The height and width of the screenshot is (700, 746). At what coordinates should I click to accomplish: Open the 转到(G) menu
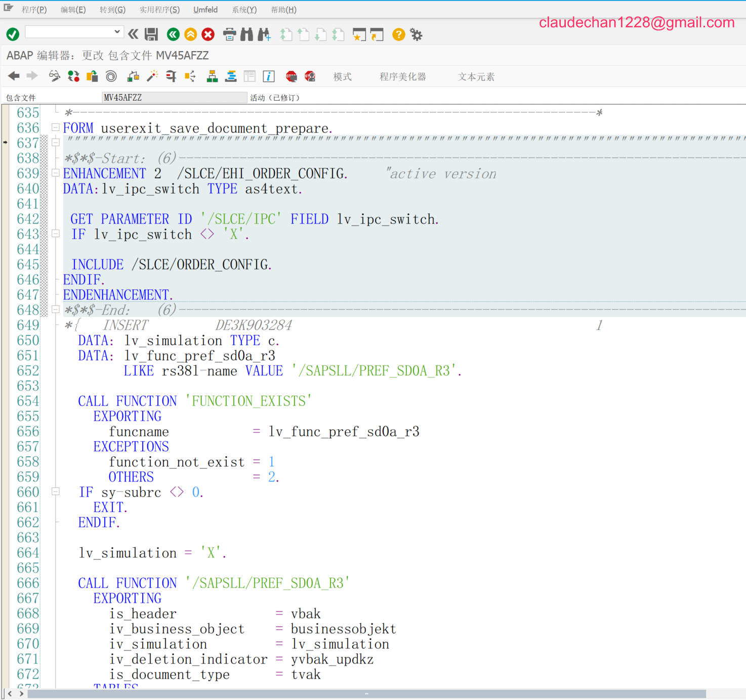(112, 9)
